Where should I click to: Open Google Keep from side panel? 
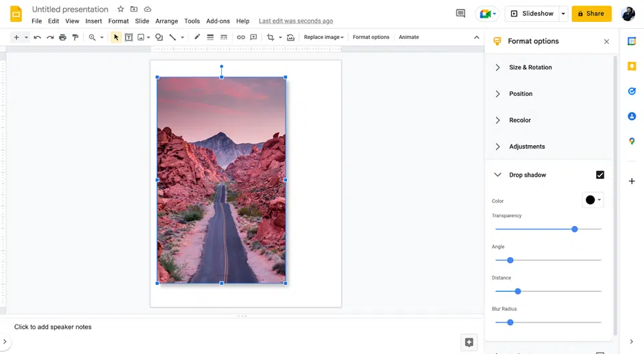tap(632, 66)
